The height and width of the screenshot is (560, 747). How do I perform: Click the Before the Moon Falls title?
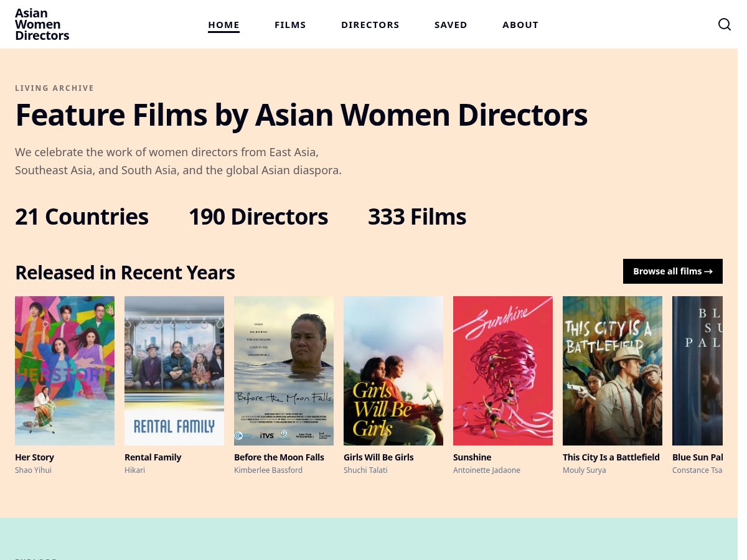coord(279,457)
